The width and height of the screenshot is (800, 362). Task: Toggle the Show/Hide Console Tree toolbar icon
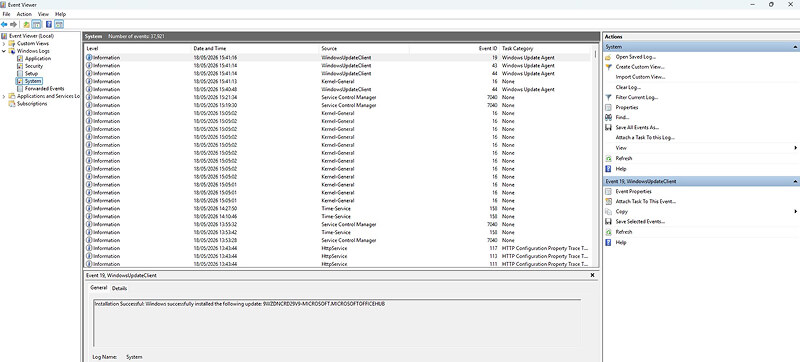coord(36,24)
